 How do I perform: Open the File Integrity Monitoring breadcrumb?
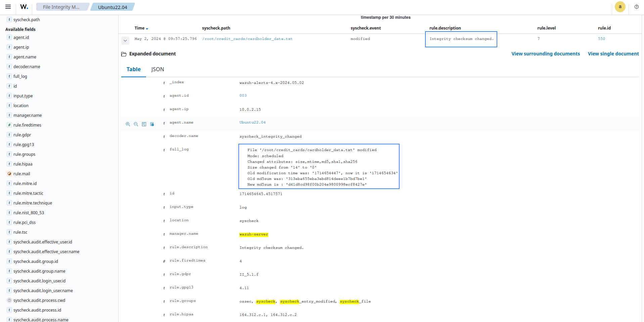[x=61, y=7]
